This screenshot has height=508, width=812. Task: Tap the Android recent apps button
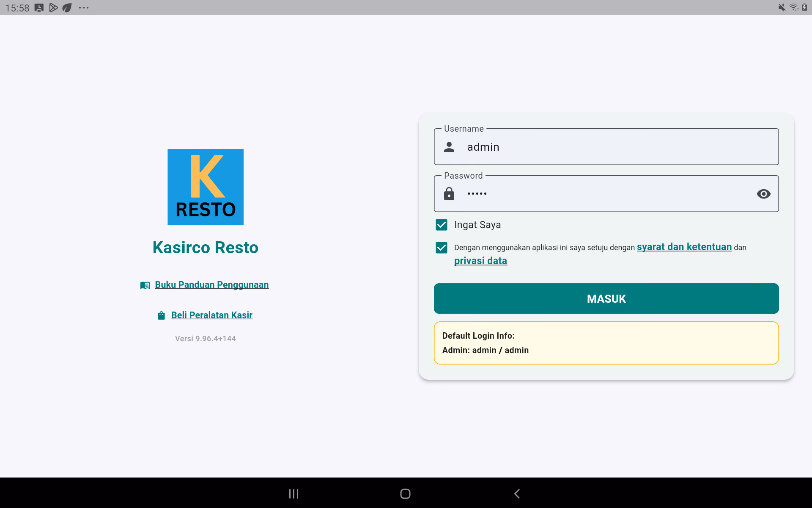(294, 494)
